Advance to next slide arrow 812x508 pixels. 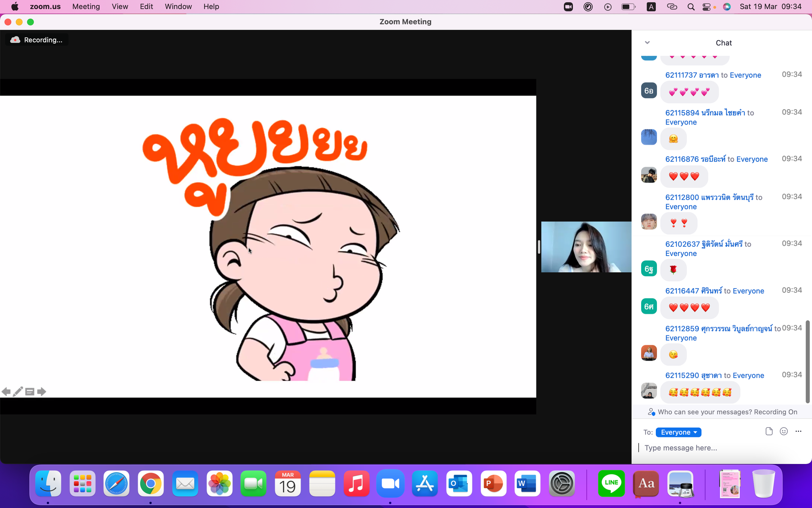click(x=42, y=392)
